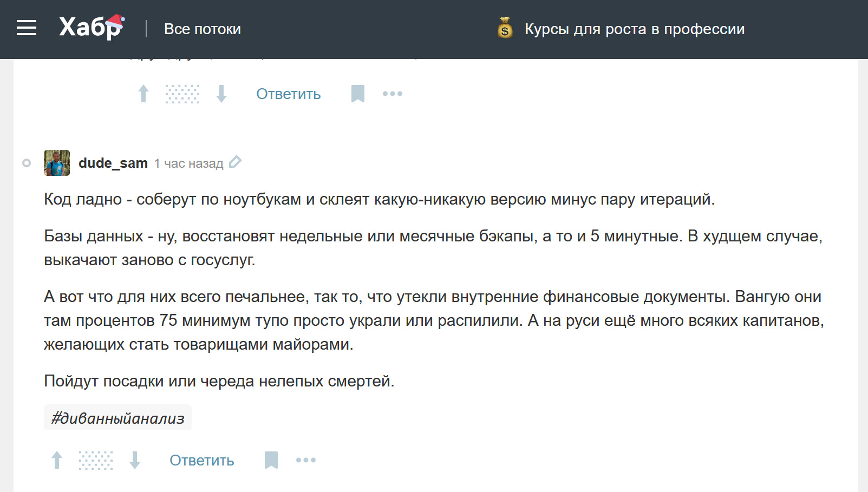Click the unread marker circle beside dude_sam

click(27, 163)
